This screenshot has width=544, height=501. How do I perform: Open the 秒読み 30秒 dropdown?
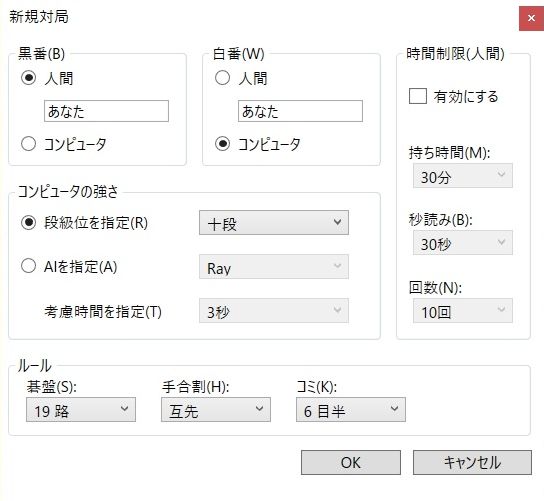[463, 243]
